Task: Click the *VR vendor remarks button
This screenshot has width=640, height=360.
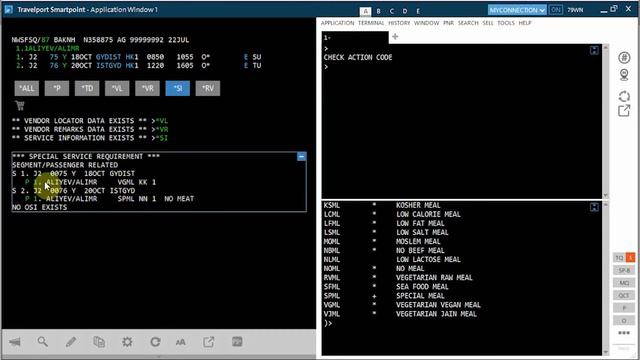Action: (147, 88)
